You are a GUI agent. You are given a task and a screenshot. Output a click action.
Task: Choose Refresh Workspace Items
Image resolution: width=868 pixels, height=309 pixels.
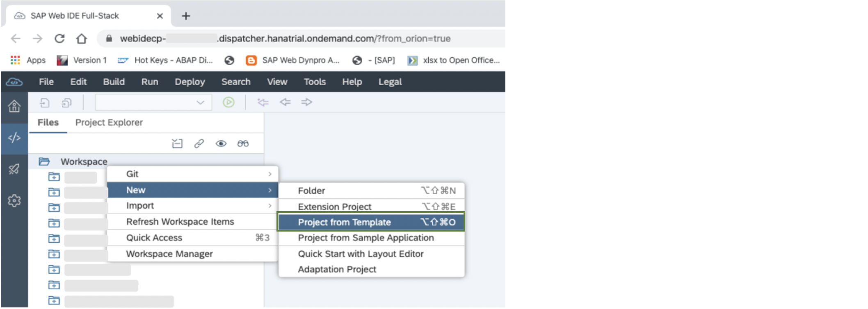point(193,222)
